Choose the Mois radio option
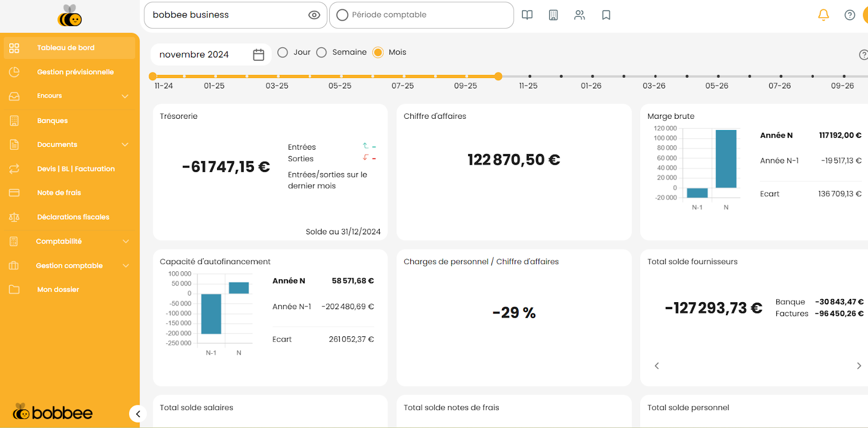The width and height of the screenshot is (868, 428). coord(378,53)
